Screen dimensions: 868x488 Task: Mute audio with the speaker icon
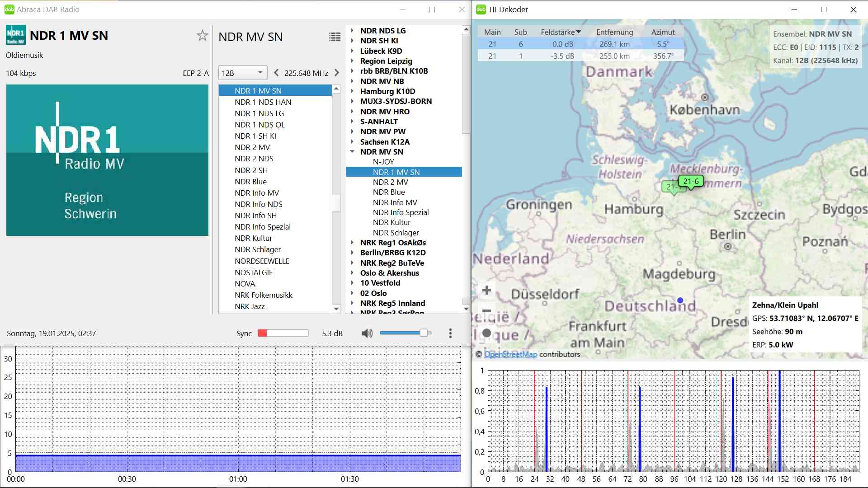(367, 333)
